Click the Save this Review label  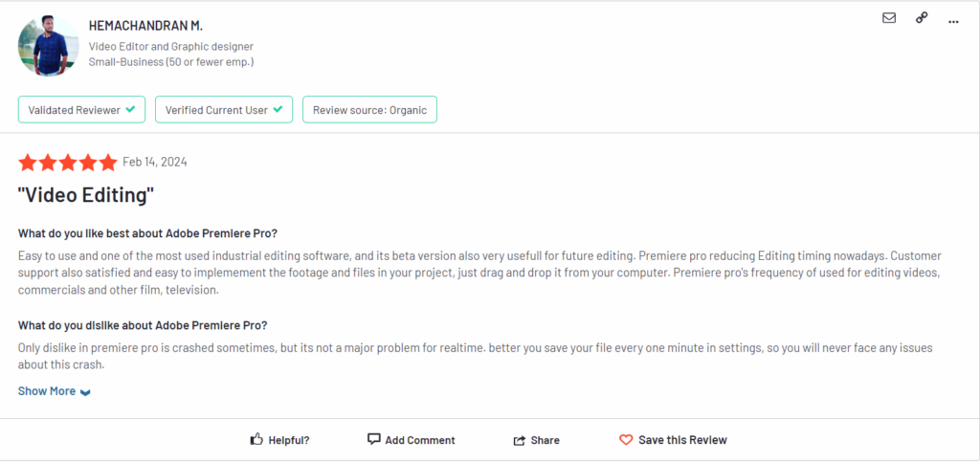point(682,440)
